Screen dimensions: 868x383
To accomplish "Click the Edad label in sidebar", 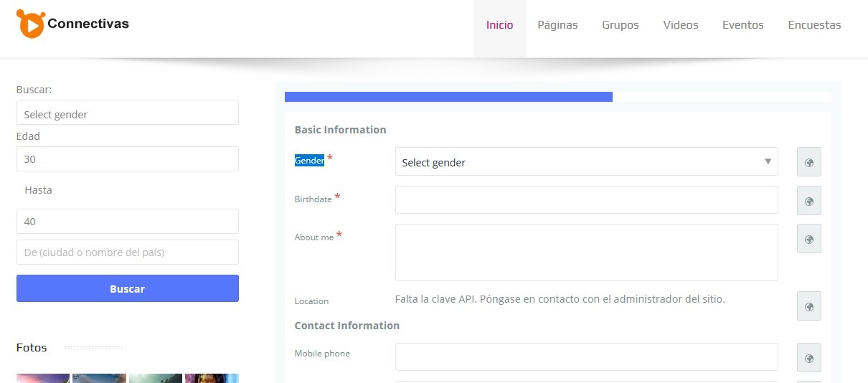I will click(x=28, y=136).
